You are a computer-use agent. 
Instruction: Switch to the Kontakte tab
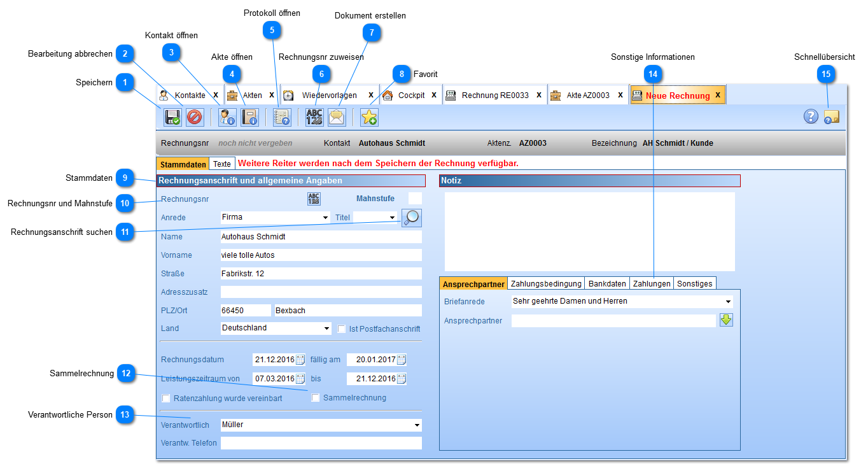click(x=190, y=95)
